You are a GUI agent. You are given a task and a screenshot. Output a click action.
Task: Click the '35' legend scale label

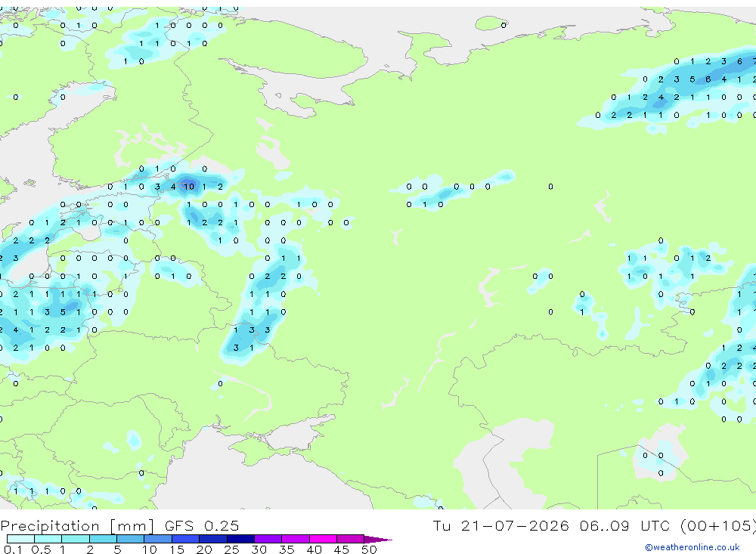(287, 549)
